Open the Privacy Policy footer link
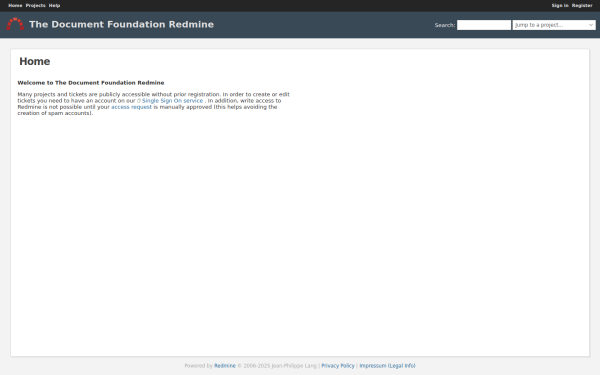This screenshot has width=600, height=375. (x=338, y=366)
